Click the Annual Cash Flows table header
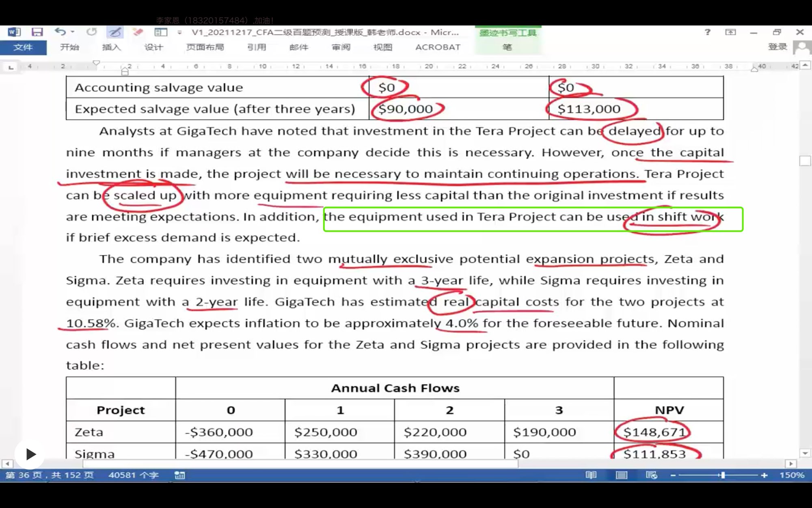812x508 pixels. click(x=395, y=388)
